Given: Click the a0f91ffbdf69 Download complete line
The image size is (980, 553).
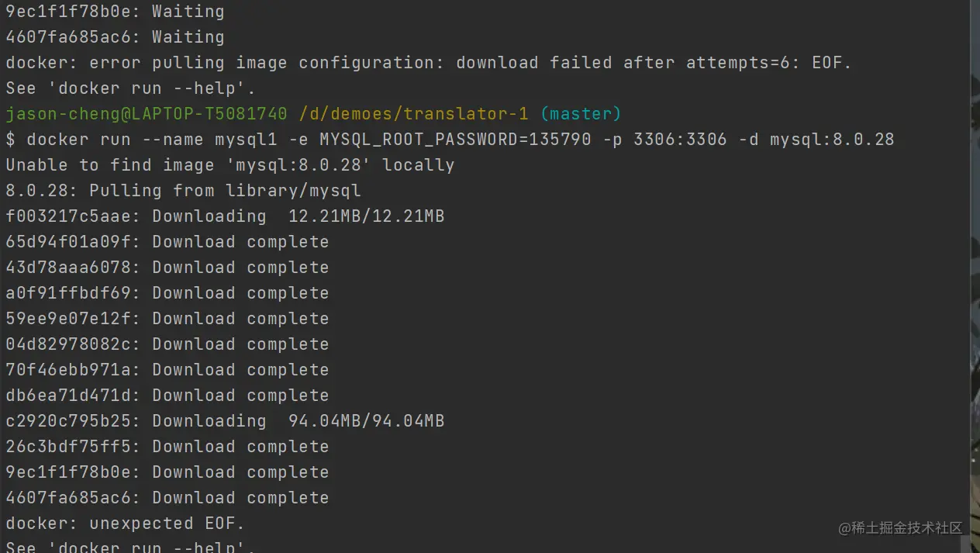Looking at the screenshot, I should pos(167,293).
